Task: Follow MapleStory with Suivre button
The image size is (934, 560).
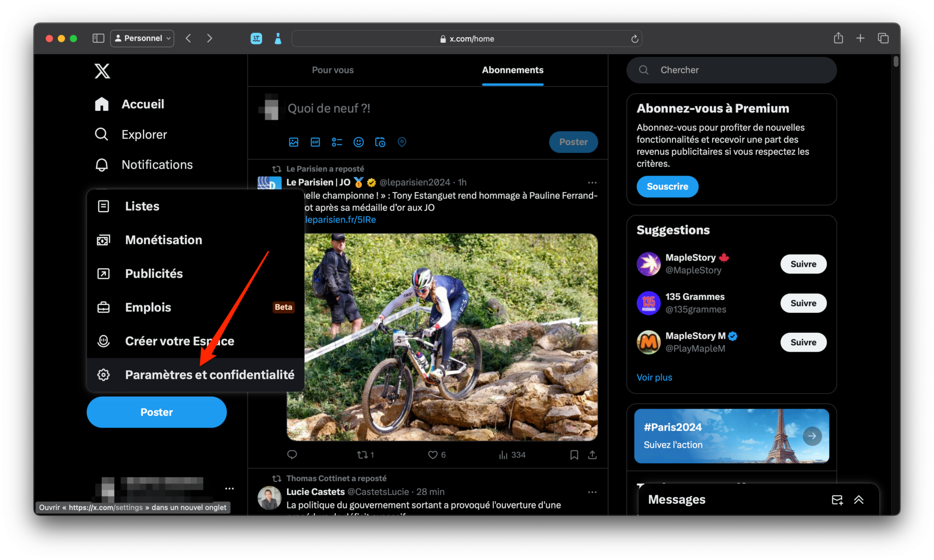Action: point(803,264)
